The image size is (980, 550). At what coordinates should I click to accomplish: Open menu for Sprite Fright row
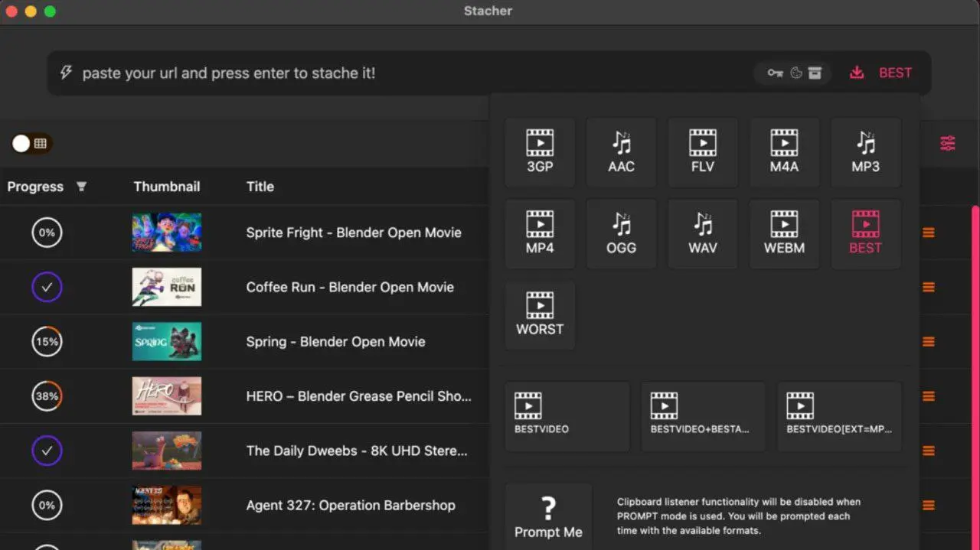929,233
